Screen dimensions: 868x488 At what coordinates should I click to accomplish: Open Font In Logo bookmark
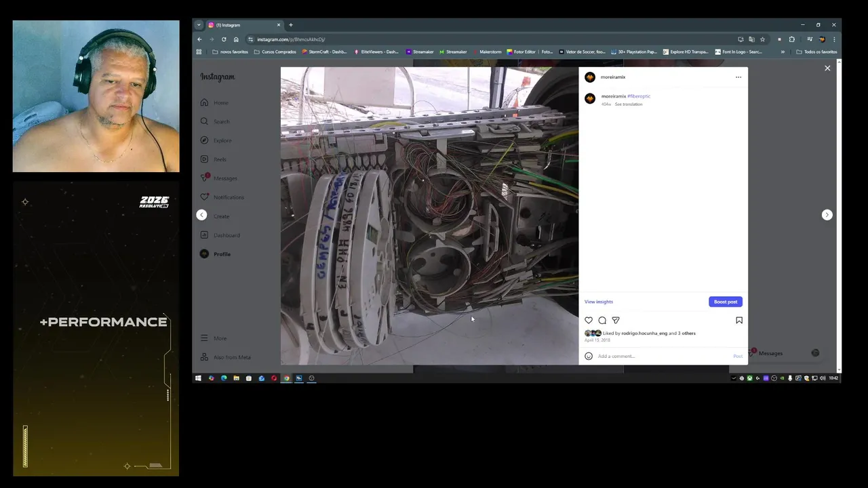[x=739, y=52]
